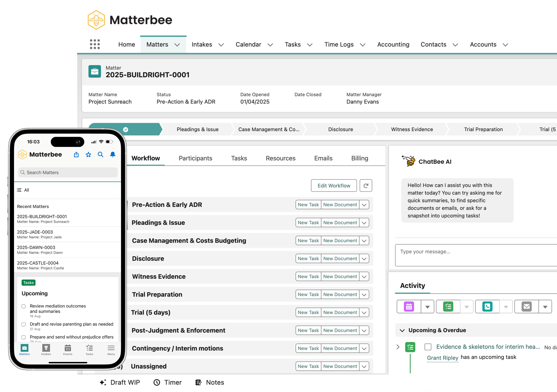Open the Accounting nav item
The image size is (557, 392).
coord(393,44)
